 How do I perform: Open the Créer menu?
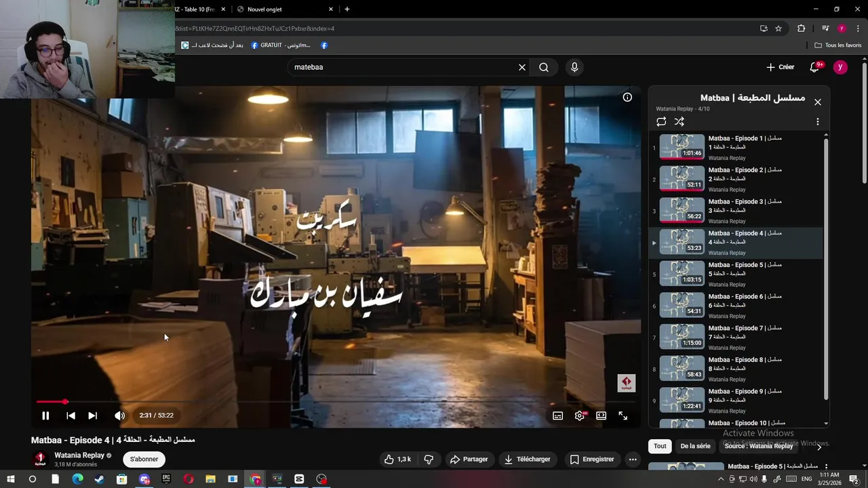point(780,67)
